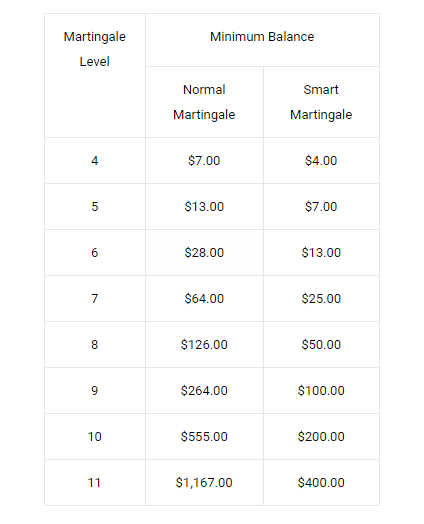The height and width of the screenshot is (524, 424).
Task: Click the Smart Martingale subheader
Action: 321,102
